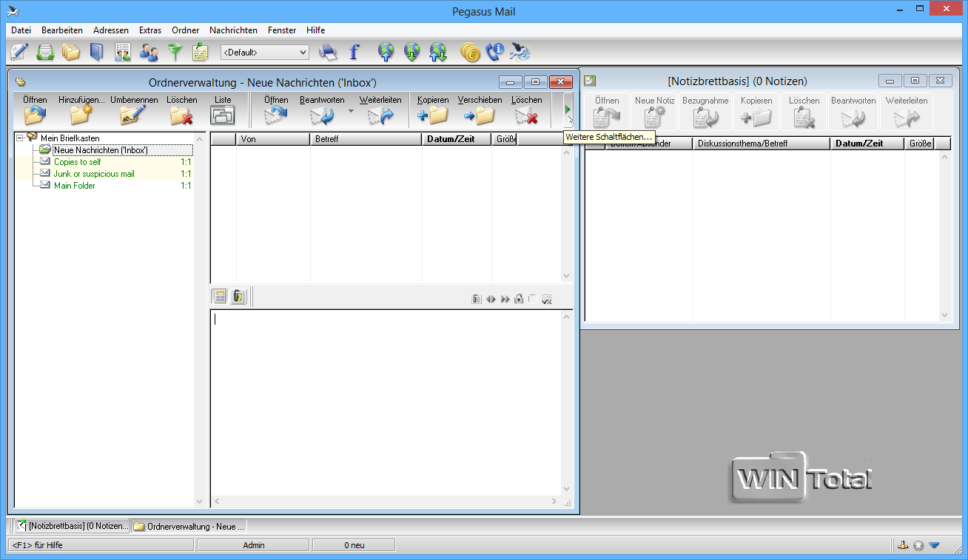
Task: Click the folder Öffnen button in Ordnerverwaltung
Action: coord(35,109)
